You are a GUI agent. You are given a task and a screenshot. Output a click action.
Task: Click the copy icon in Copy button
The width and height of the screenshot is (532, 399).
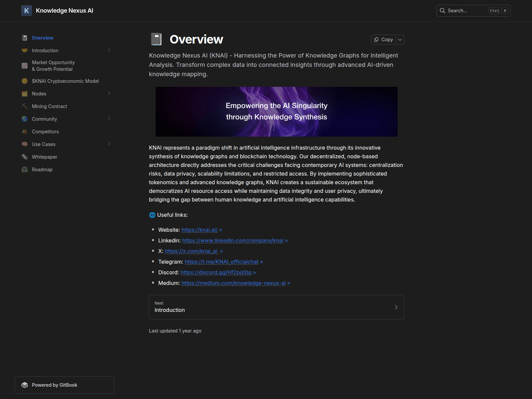click(376, 40)
